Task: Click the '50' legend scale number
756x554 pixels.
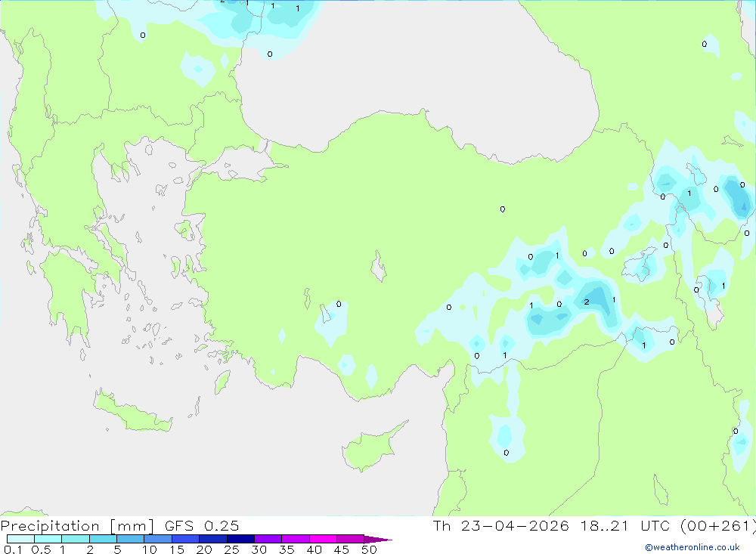Action: pyautogui.click(x=369, y=549)
